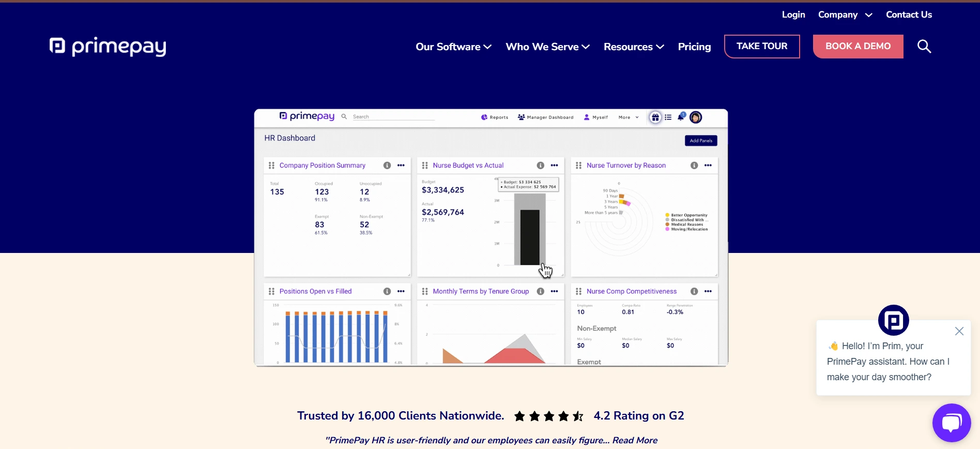
Task: Open the Read More review link
Action: [635, 440]
